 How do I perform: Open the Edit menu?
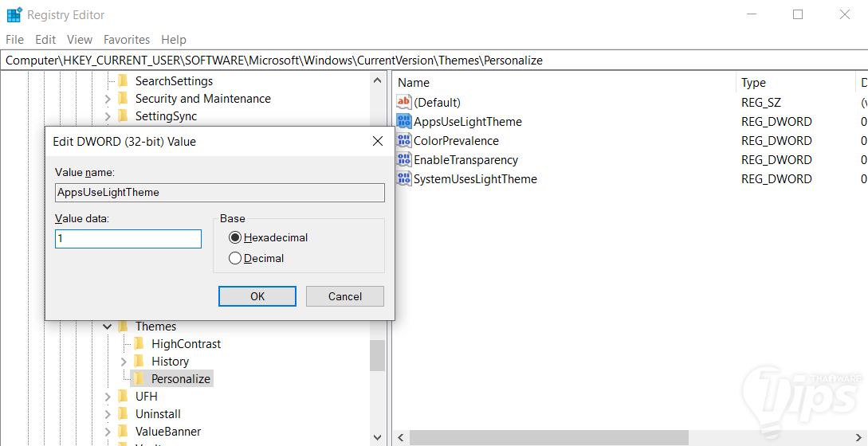(x=45, y=40)
